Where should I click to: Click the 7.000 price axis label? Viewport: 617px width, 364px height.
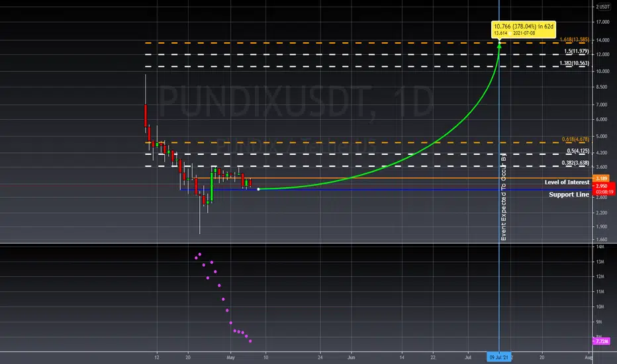pyautogui.click(x=602, y=105)
